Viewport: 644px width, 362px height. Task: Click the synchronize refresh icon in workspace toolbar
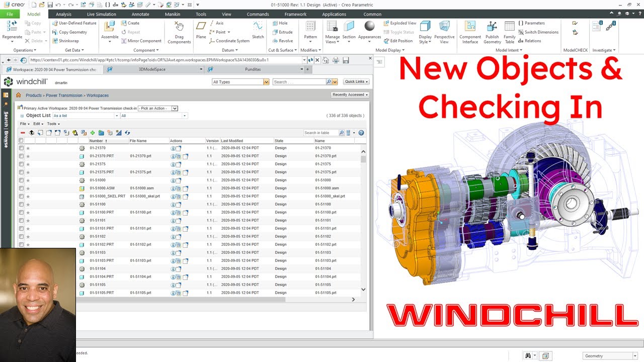coord(127,133)
